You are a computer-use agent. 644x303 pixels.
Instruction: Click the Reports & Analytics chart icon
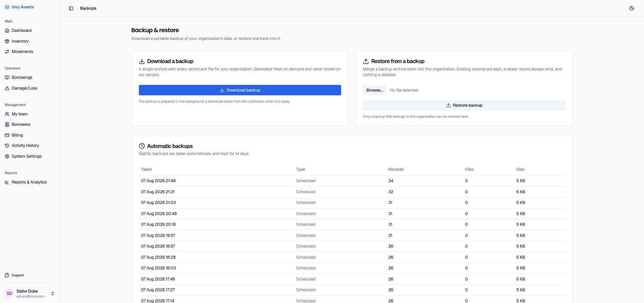(7, 182)
